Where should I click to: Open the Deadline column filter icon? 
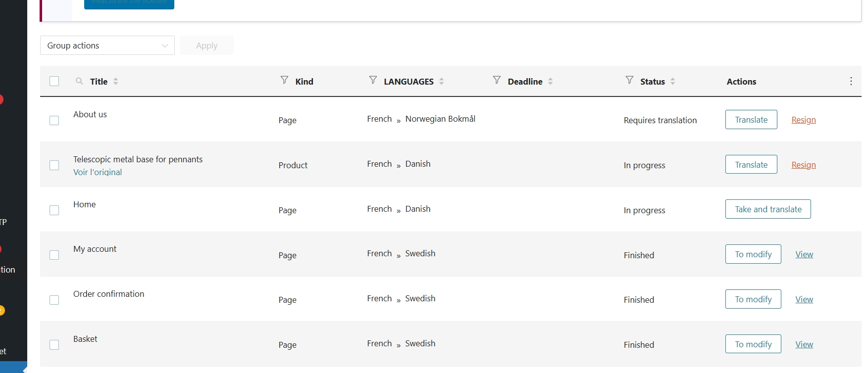[497, 80]
